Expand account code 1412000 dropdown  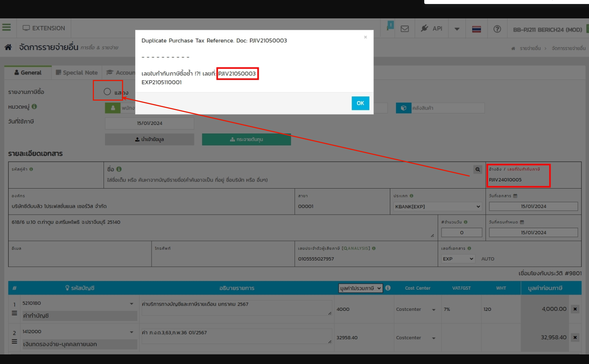[x=132, y=332]
